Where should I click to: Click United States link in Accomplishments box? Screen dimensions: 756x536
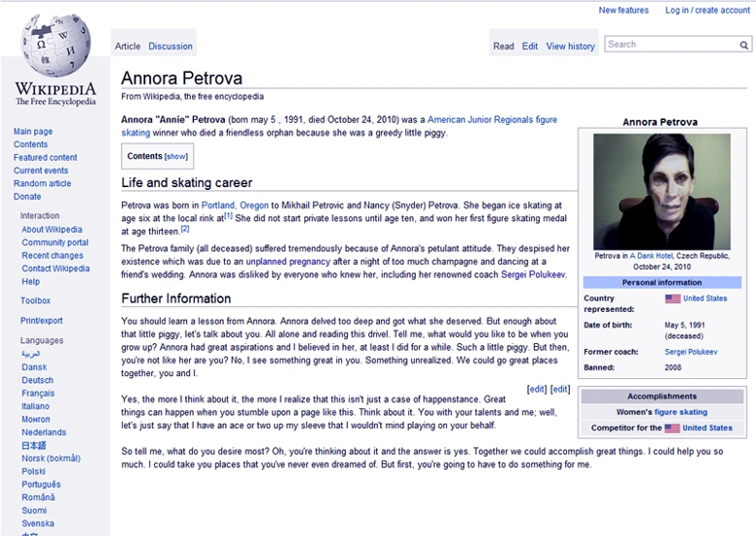click(708, 428)
